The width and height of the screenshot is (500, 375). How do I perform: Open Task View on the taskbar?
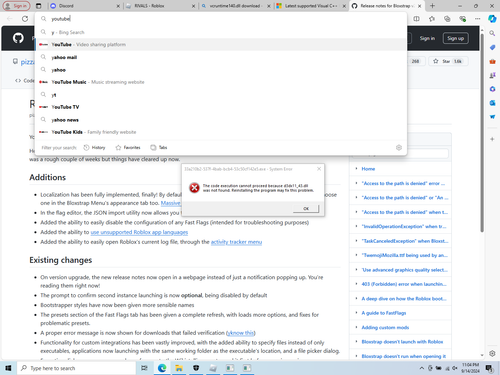click(144, 368)
